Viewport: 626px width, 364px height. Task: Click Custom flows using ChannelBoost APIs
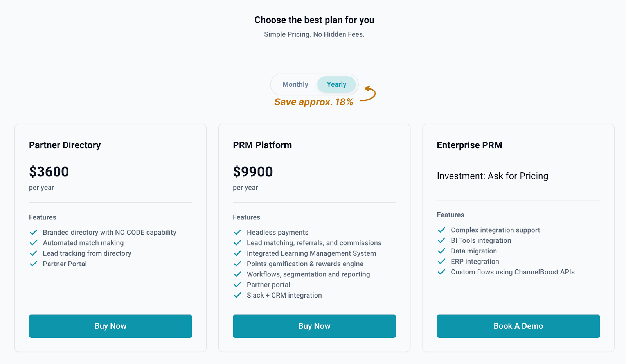(513, 272)
